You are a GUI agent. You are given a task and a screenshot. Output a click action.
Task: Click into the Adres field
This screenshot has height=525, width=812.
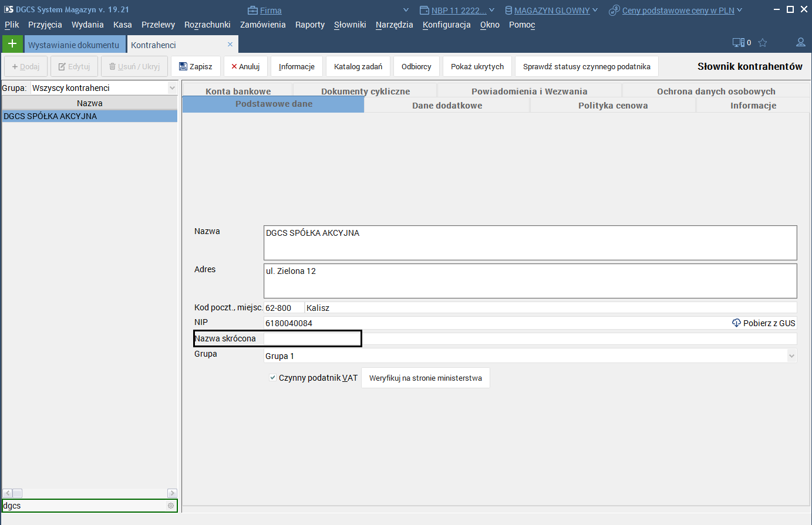(530, 281)
